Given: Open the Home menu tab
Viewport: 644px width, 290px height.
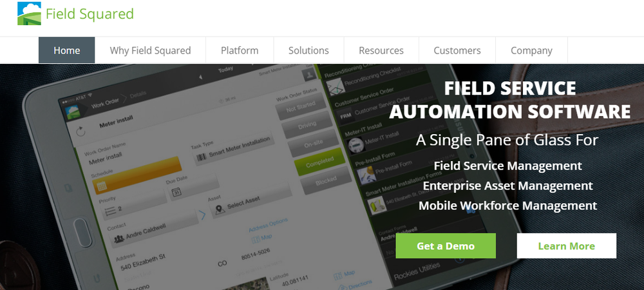Looking at the screenshot, I should 66,50.
